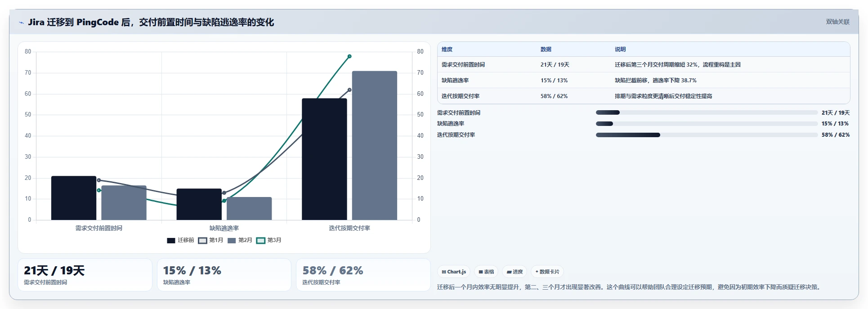Click the 数据卡片 tag
Screen dimensions: 868x309
tap(547, 272)
